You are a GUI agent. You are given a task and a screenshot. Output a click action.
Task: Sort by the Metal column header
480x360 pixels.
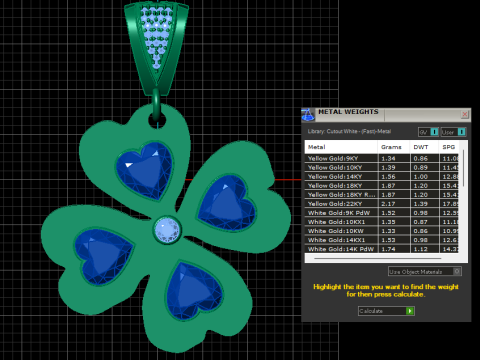click(341, 147)
